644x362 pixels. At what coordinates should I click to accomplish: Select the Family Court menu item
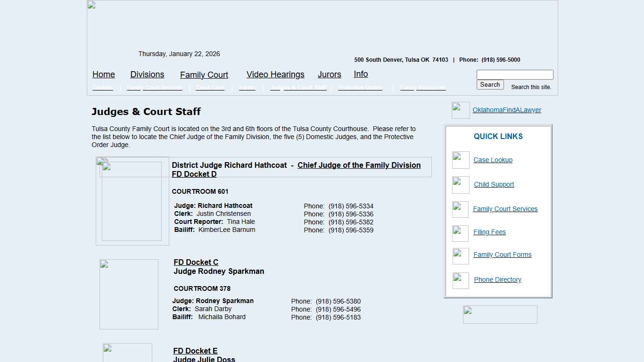[x=204, y=75]
